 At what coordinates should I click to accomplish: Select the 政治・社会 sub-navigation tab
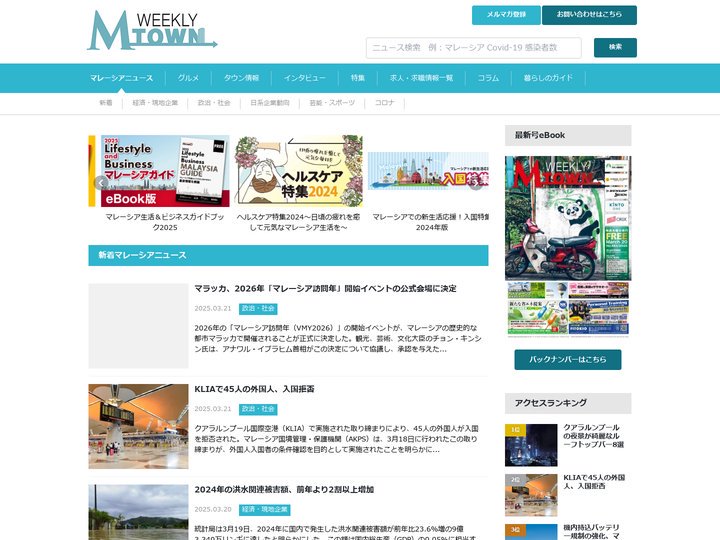[214, 103]
